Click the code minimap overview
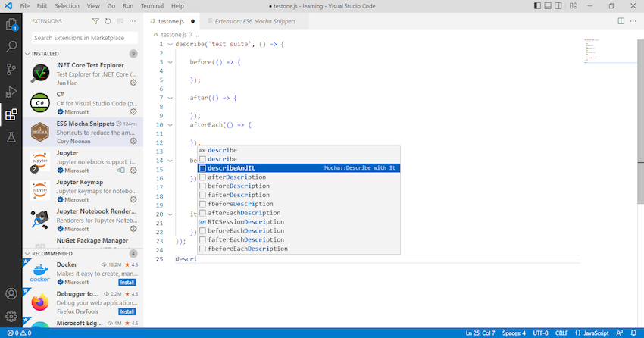Image resolution: width=644 pixels, height=338 pixels. pos(610,52)
